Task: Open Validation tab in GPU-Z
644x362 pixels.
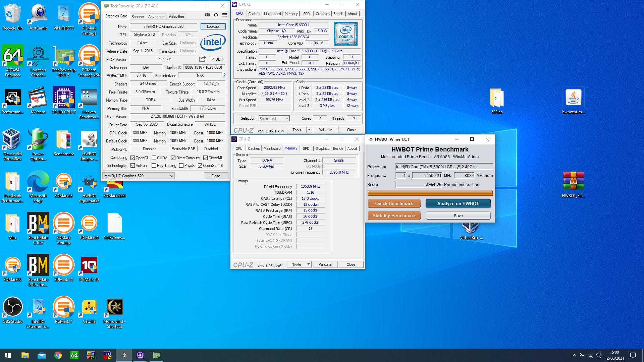Action: click(176, 16)
